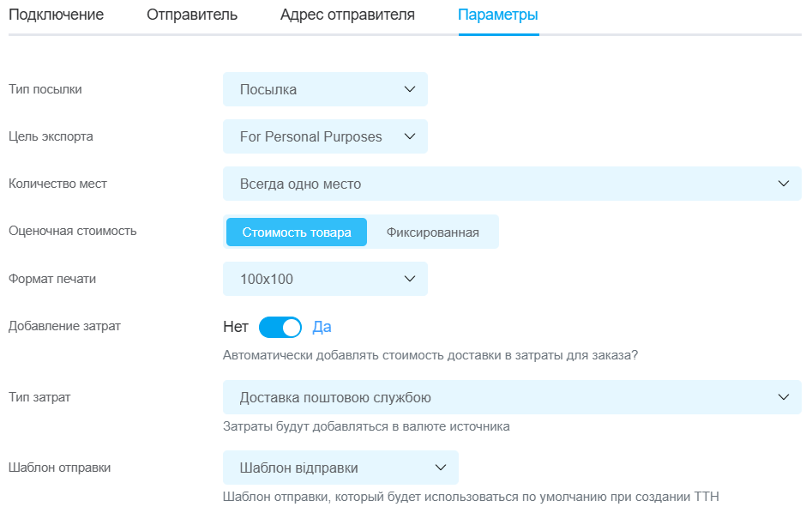
Task: Open the Тип посылки dropdown
Action: pos(325,89)
